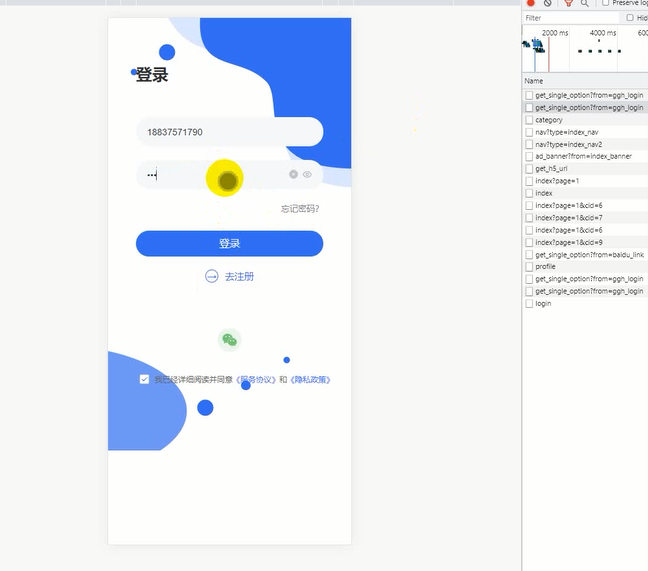This screenshot has width=648, height=571.
Task: Toggle the network filter funnel icon
Action: pyautogui.click(x=568, y=3)
